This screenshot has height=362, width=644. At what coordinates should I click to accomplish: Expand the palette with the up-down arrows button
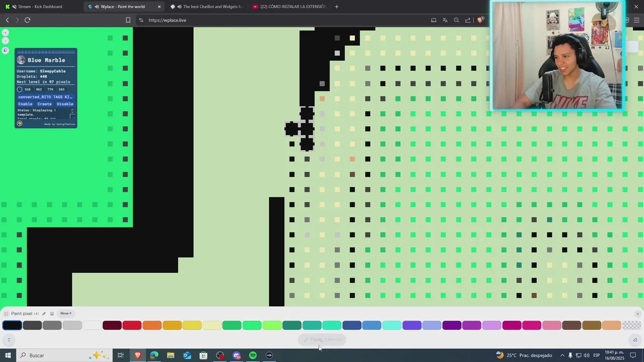[9, 340]
